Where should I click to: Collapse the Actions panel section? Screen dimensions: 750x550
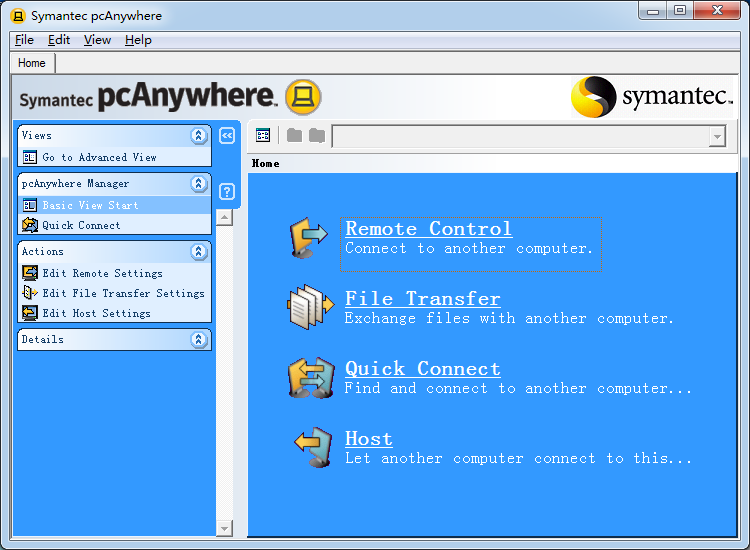pyautogui.click(x=199, y=252)
